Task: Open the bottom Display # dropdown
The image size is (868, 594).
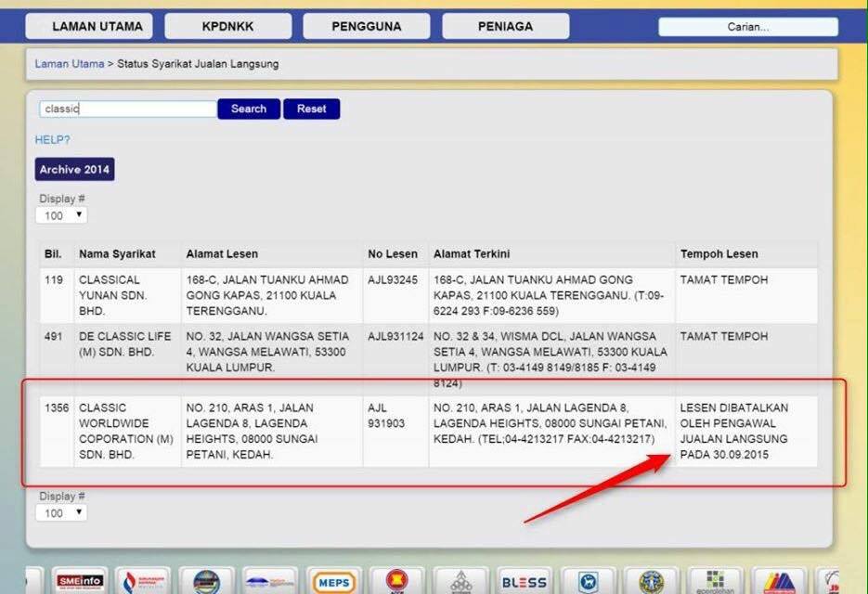Action: pyautogui.click(x=61, y=512)
